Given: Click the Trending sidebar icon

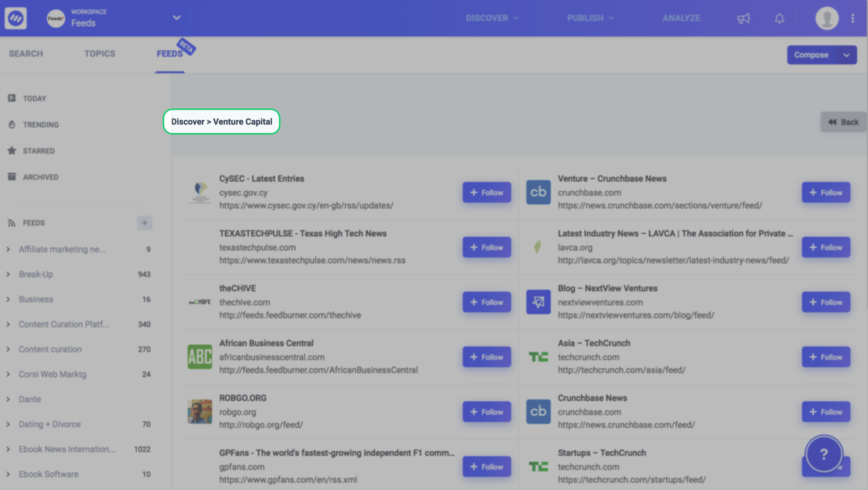Looking at the screenshot, I should click(12, 124).
